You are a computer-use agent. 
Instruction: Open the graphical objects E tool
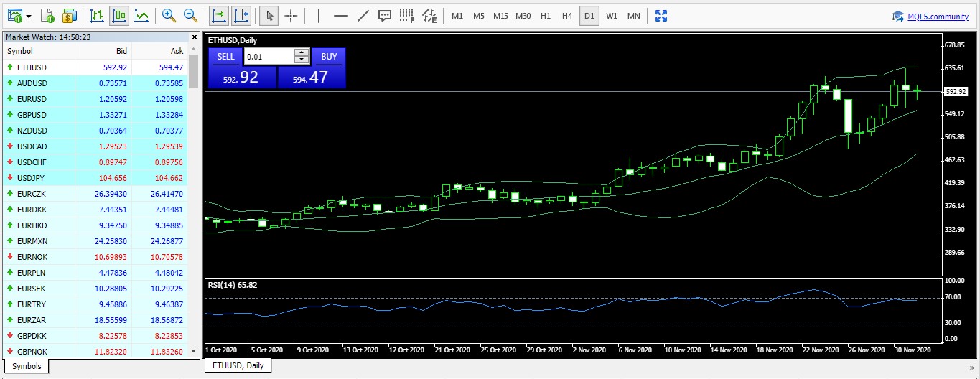429,15
